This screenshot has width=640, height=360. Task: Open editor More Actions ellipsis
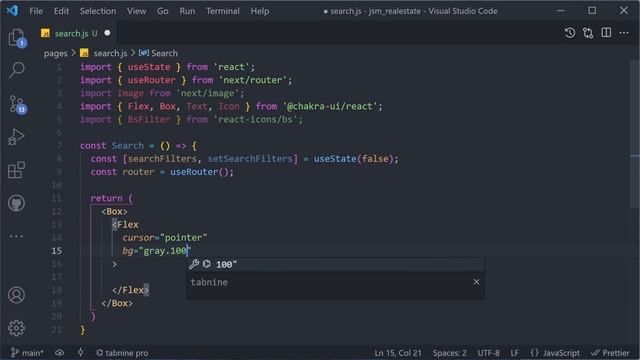click(624, 33)
